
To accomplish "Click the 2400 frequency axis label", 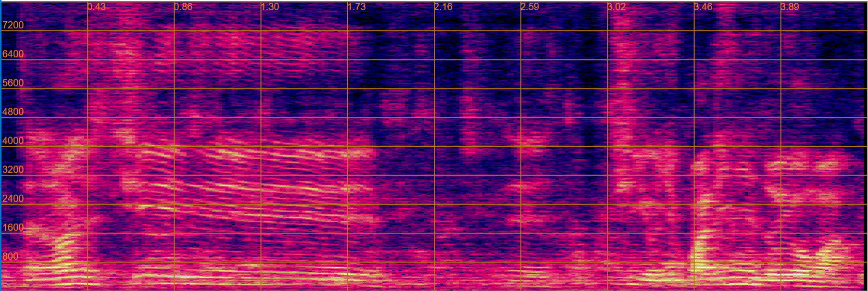I will click(13, 198).
